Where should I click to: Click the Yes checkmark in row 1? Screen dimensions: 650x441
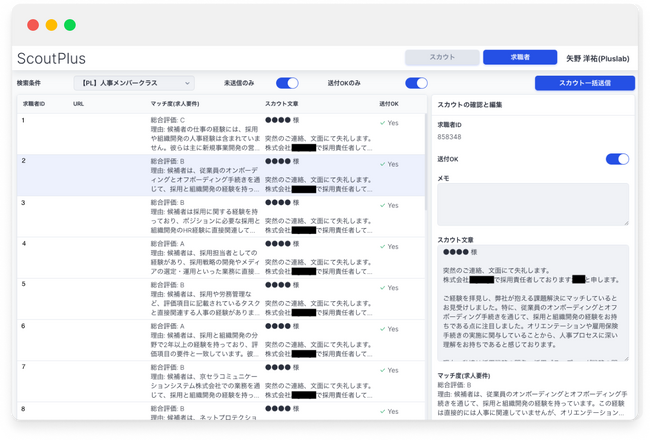point(382,123)
